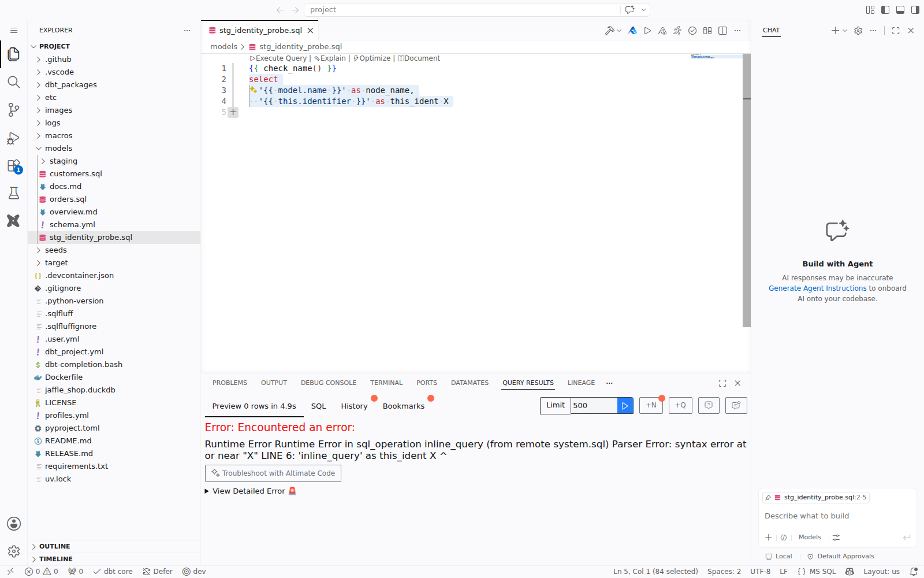Toggle the primary side bar layout button
The image size is (924, 578).
[885, 10]
